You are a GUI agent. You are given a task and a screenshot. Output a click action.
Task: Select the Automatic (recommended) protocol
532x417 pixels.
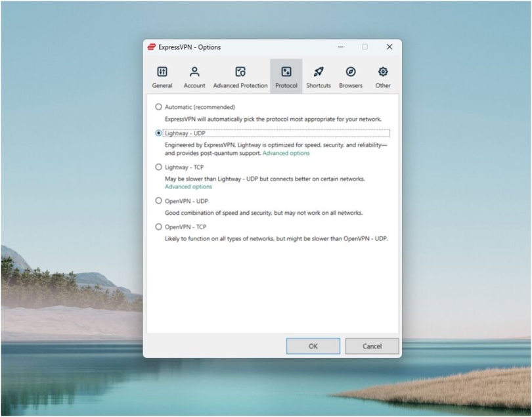(x=158, y=106)
